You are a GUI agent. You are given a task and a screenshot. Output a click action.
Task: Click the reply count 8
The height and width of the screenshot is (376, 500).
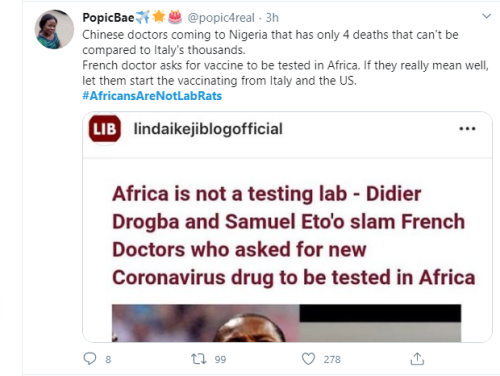(x=108, y=359)
